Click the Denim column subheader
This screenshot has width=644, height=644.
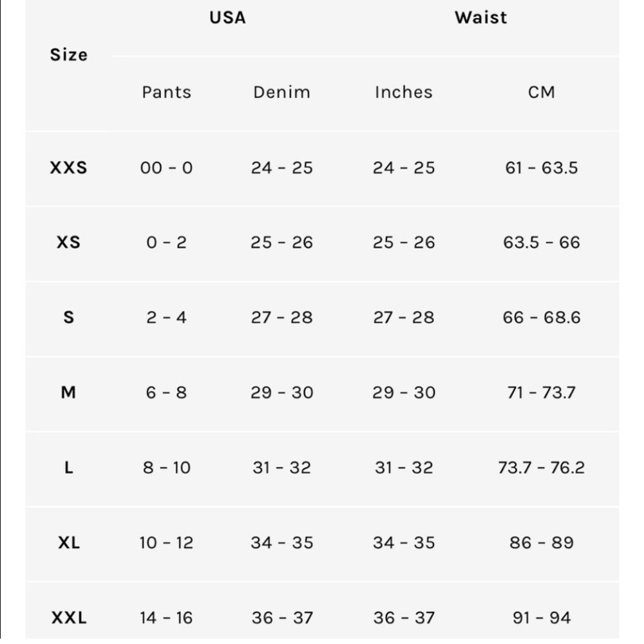[282, 92]
